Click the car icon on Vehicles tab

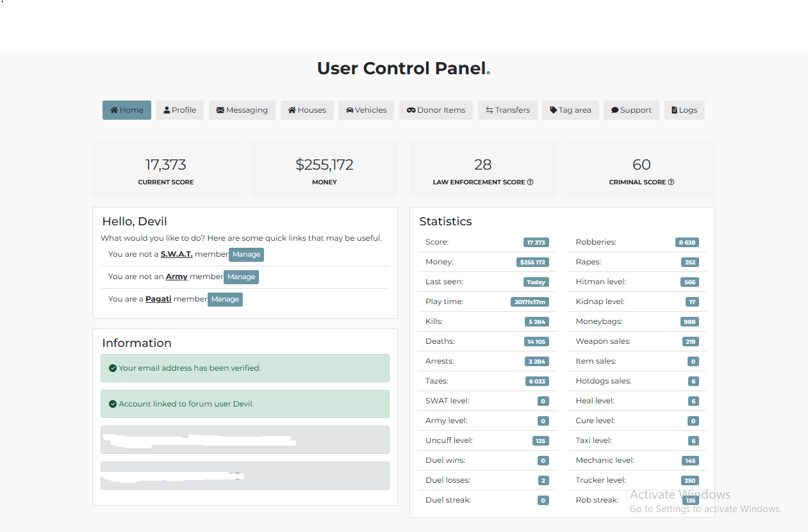pyautogui.click(x=350, y=110)
